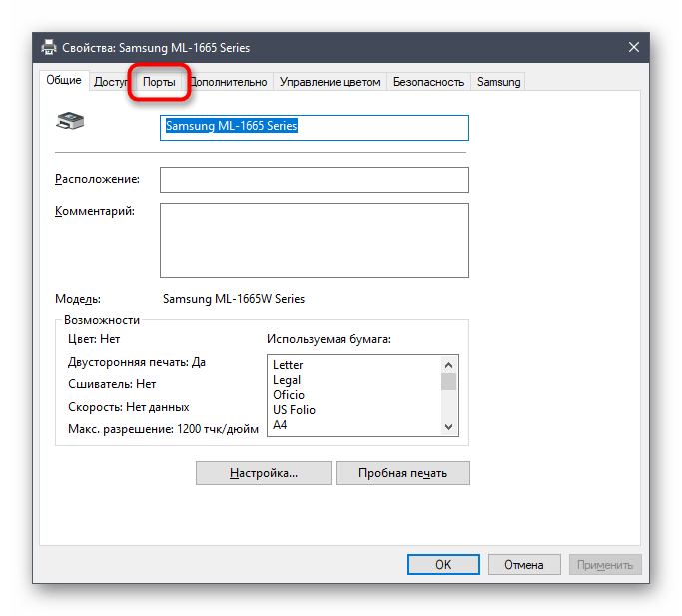Open the Безопасность tab
This screenshot has height=616, width=682.
(x=428, y=82)
